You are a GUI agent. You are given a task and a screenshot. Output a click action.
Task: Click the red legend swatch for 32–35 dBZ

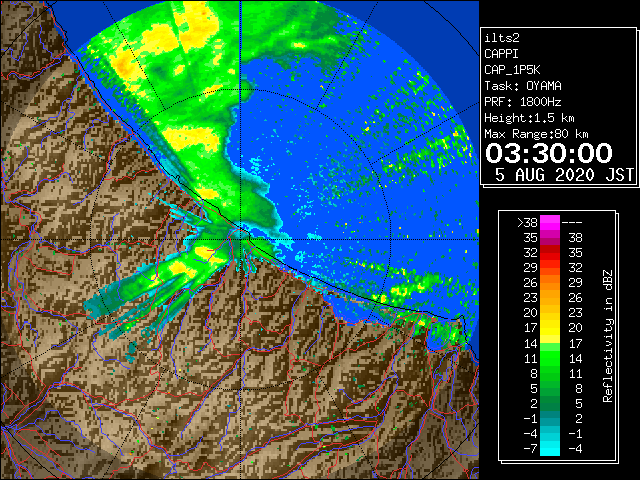click(x=550, y=253)
